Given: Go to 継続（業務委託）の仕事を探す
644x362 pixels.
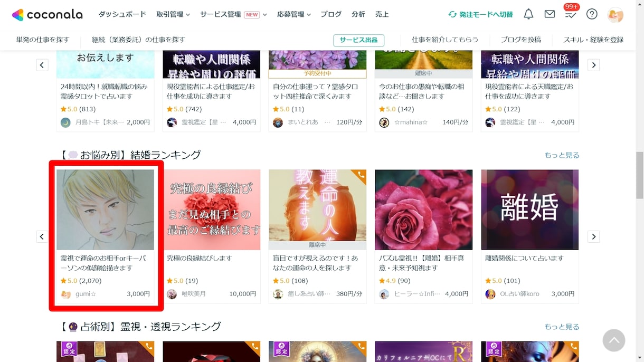Looking at the screenshot, I should click(x=138, y=40).
